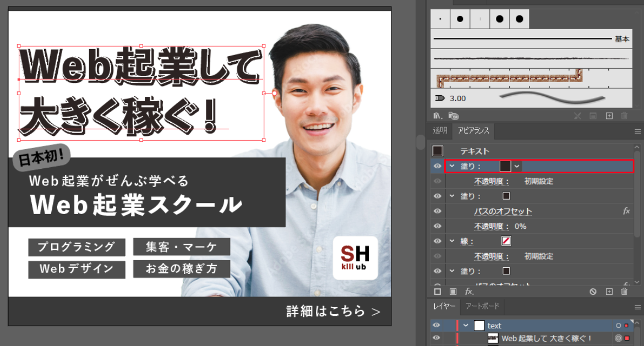This screenshot has height=346, width=644.
Task: Click the Remove Brush Stroke icon
Action: point(577,116)
